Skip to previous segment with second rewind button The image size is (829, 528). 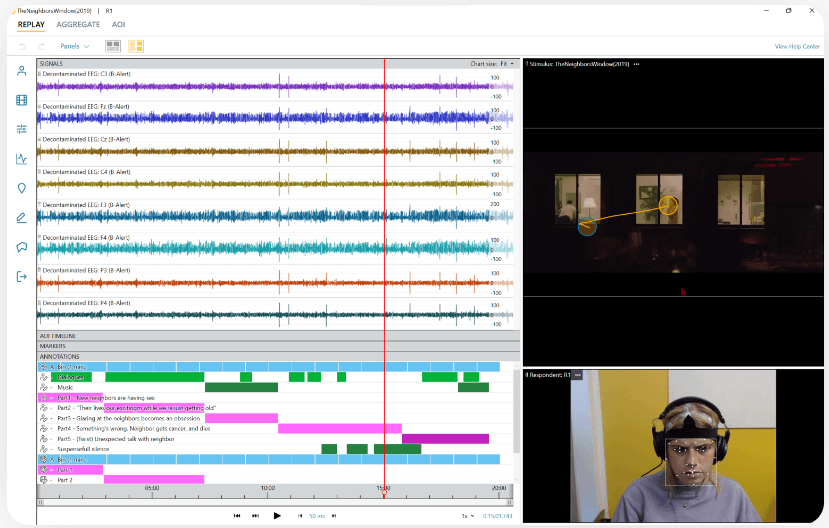click(x=255, y=516)
